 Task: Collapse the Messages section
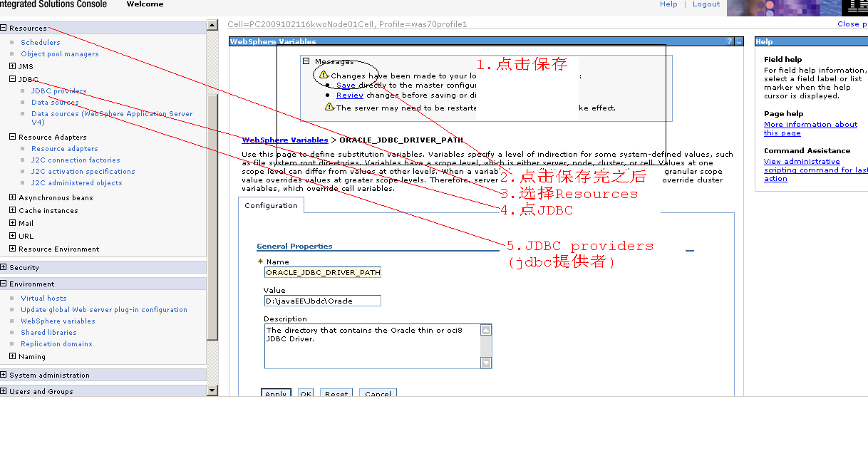pos(306,61)
